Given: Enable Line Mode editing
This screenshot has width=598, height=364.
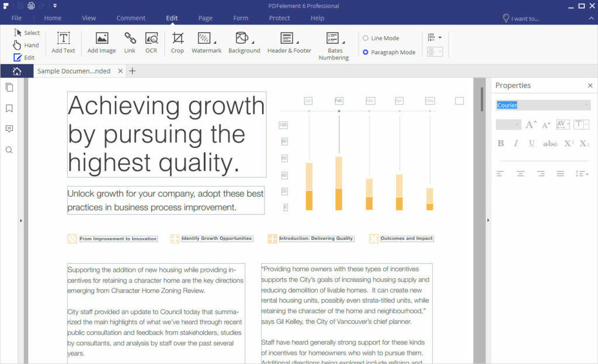Looking at the screenshot, I should tap(366, 38).
